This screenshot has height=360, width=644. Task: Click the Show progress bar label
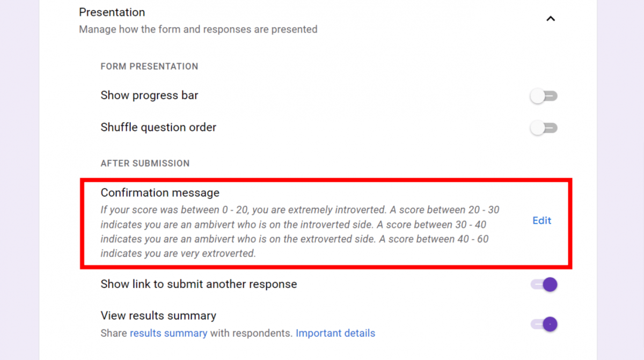pyautogui.click(x=149, y=95)
